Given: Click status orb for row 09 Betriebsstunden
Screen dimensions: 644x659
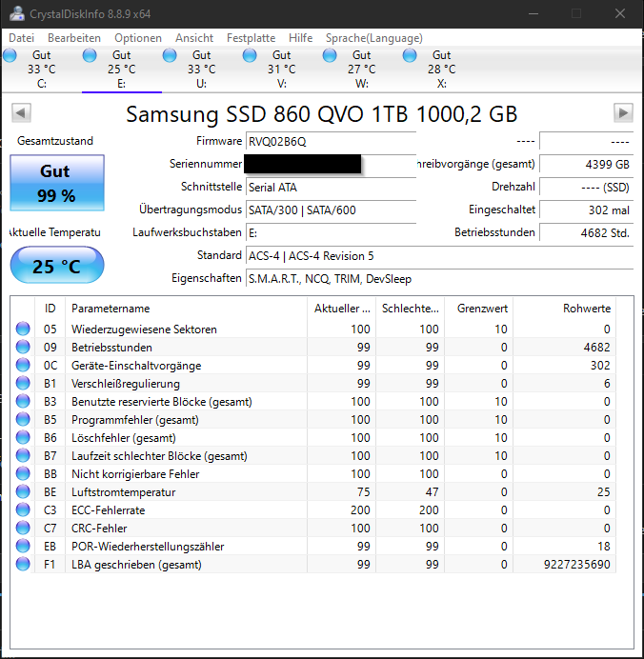Looking at the screenshot, I should tap(23, 347).
